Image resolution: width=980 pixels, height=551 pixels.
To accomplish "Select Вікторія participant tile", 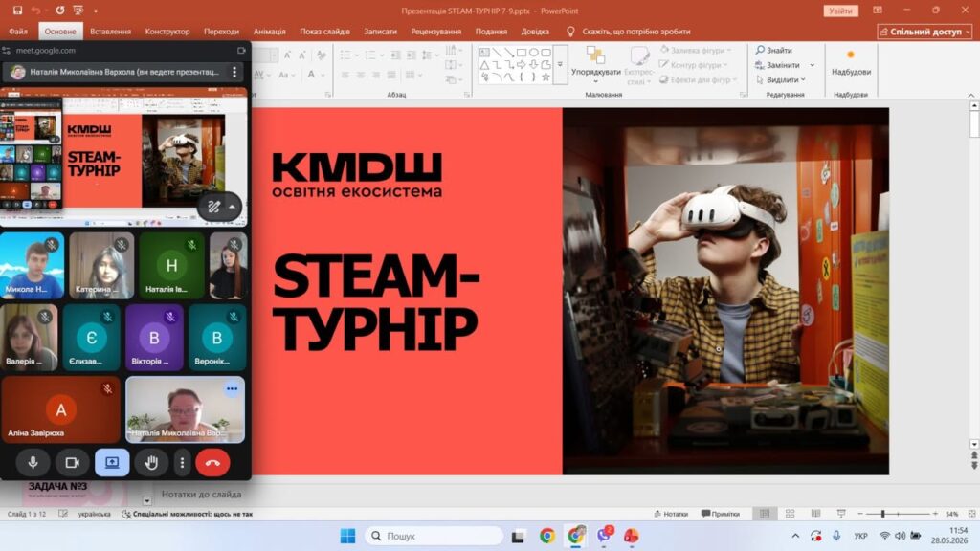I will 154,338.
